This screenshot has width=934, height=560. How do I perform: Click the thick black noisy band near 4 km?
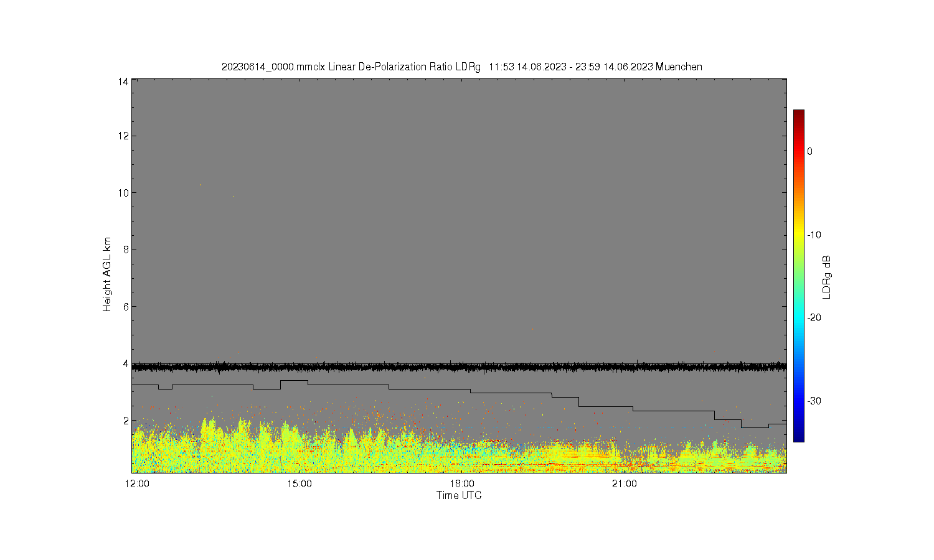(x=459, y=367)
